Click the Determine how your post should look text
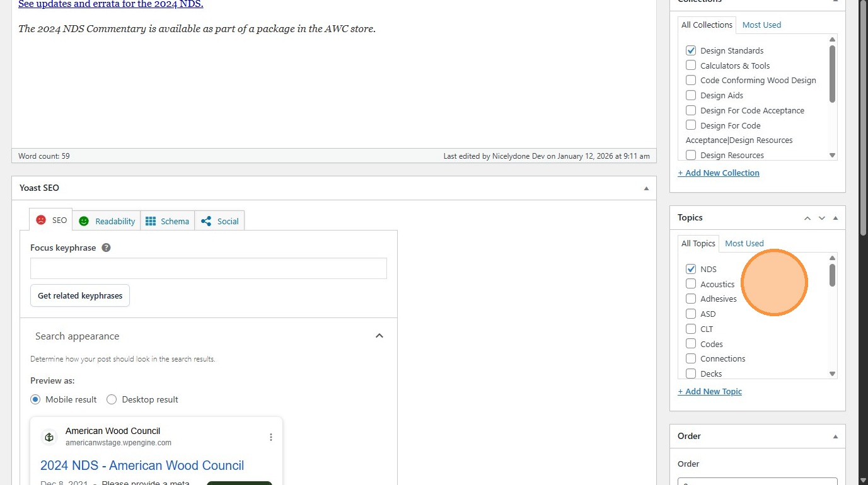Viewport: 868px width, 485px height. pos(123,359)
